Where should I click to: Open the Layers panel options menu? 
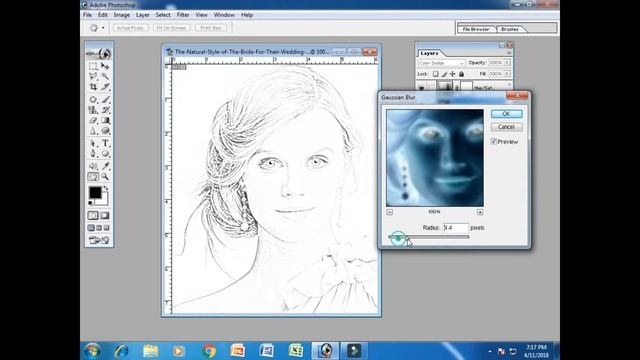pyautogui.click(x=509, y=53)
